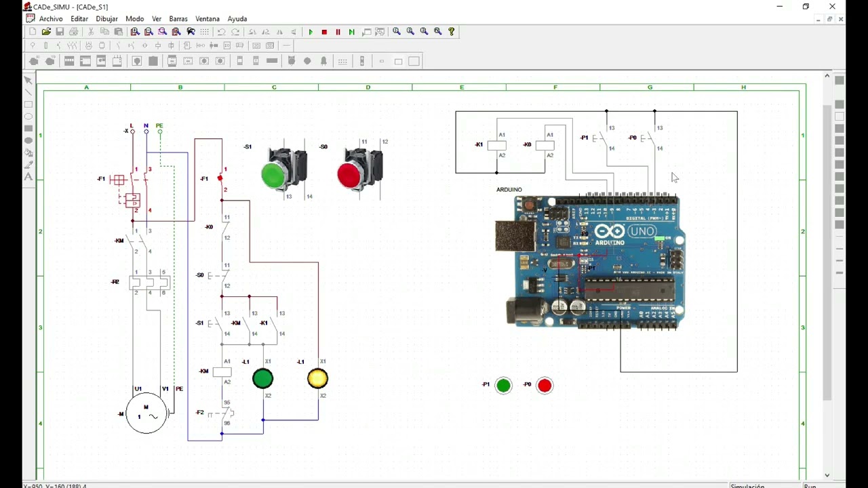Pause simulation with the red pause button
This screenshot has height=488, width=868.
point(338,32)
